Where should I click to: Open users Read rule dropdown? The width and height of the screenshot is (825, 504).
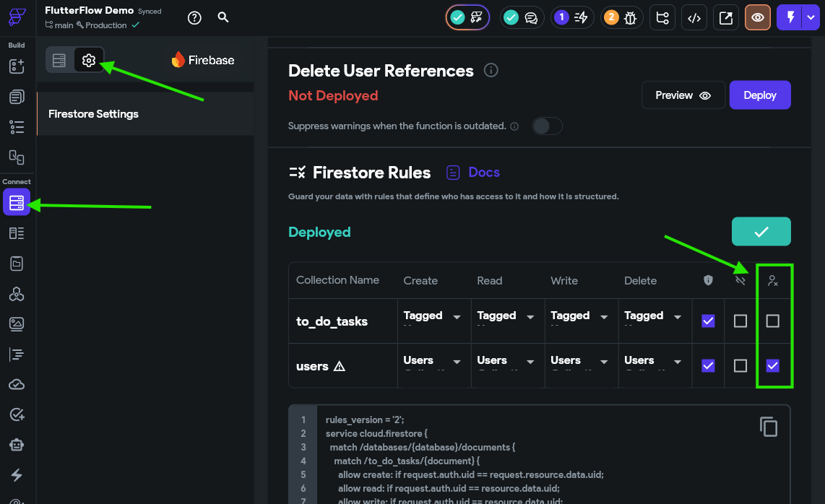click(508, 365)
